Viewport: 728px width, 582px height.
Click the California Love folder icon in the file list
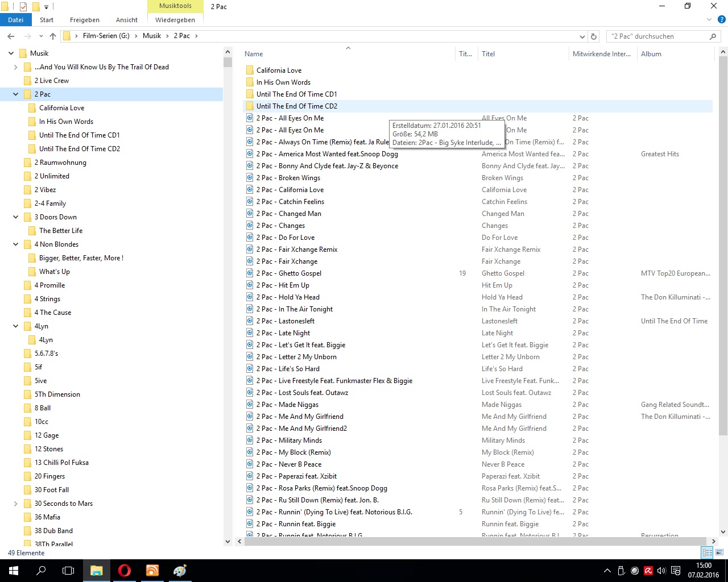(250, 70)
